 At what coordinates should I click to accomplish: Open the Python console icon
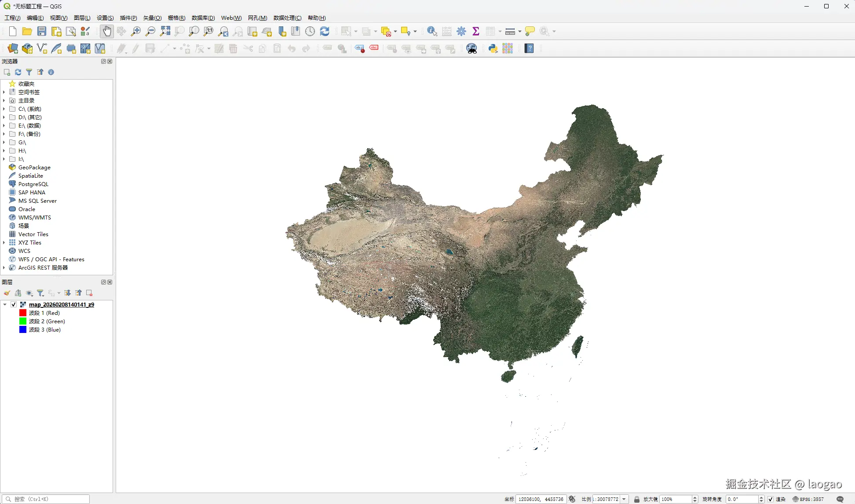click(493, 48)
